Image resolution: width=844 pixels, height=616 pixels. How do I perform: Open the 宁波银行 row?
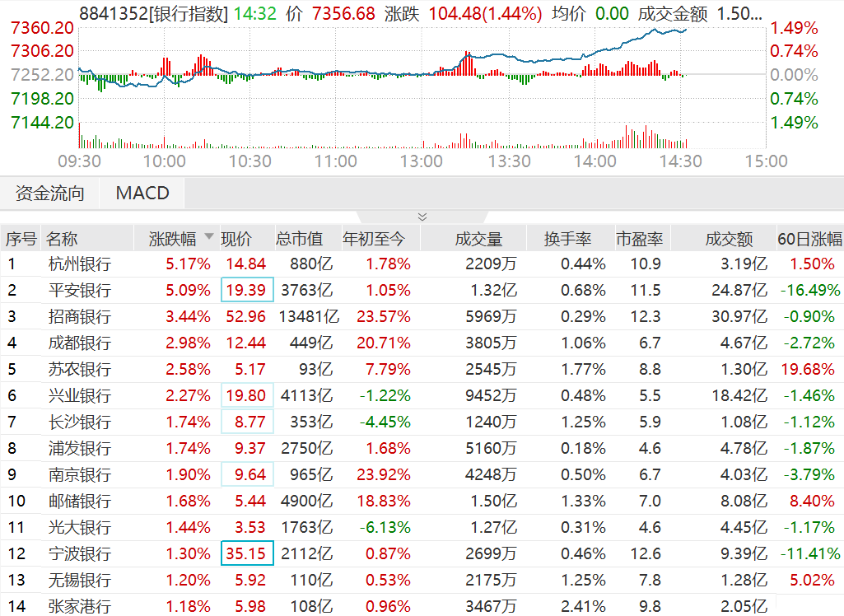pos(422,554)
